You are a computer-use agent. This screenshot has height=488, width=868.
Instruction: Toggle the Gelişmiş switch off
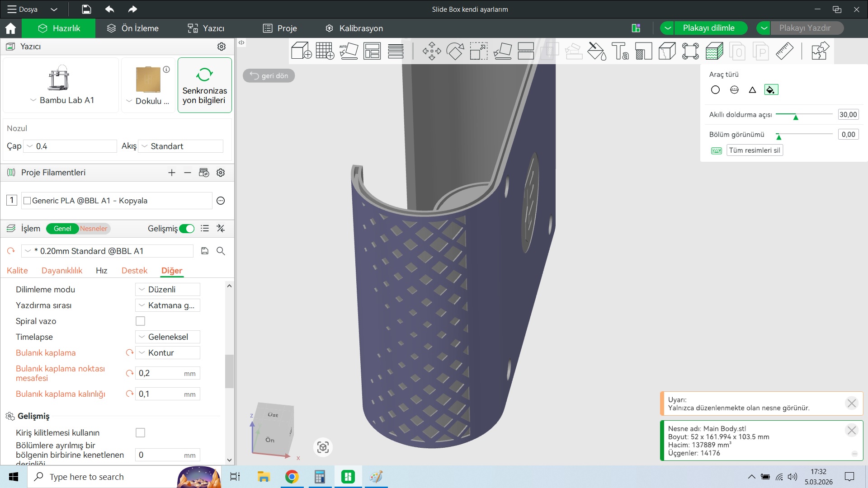point(187,229)
